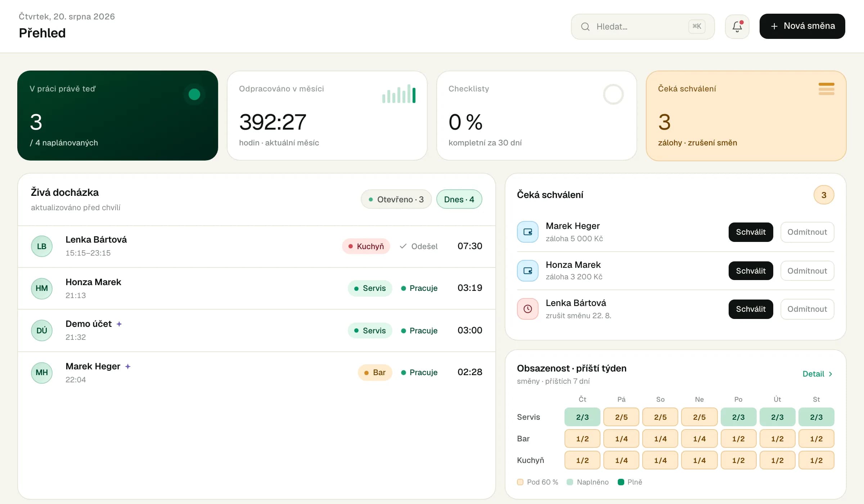Click the MH avatar in the attendance list
The width and height of the screenshot is (864, 504).
point(42,373)
